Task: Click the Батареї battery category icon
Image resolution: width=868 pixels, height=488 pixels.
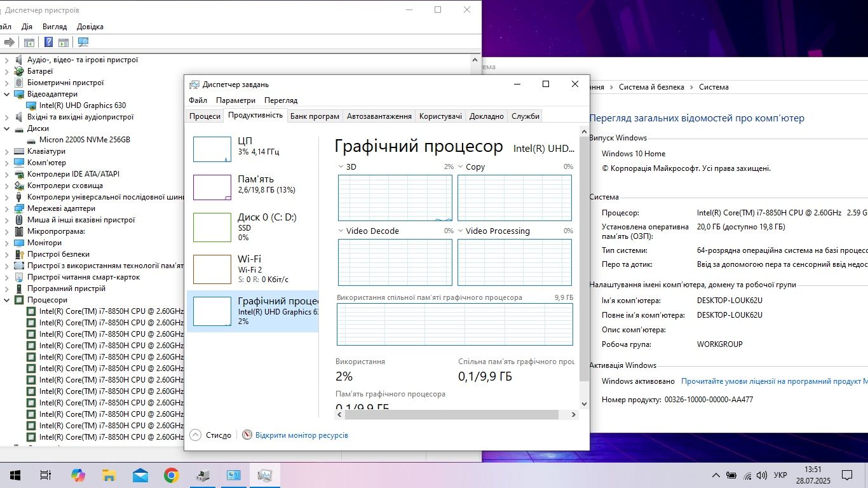Action: click(19, 71)
